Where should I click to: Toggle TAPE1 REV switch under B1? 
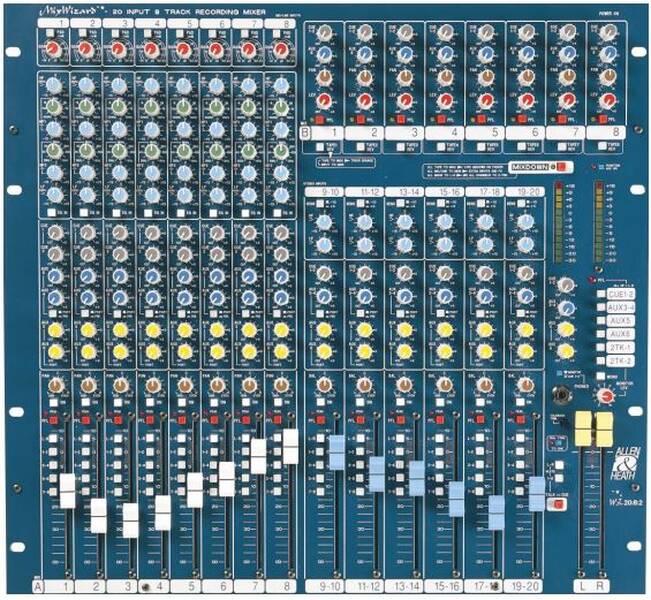[320, 147]
